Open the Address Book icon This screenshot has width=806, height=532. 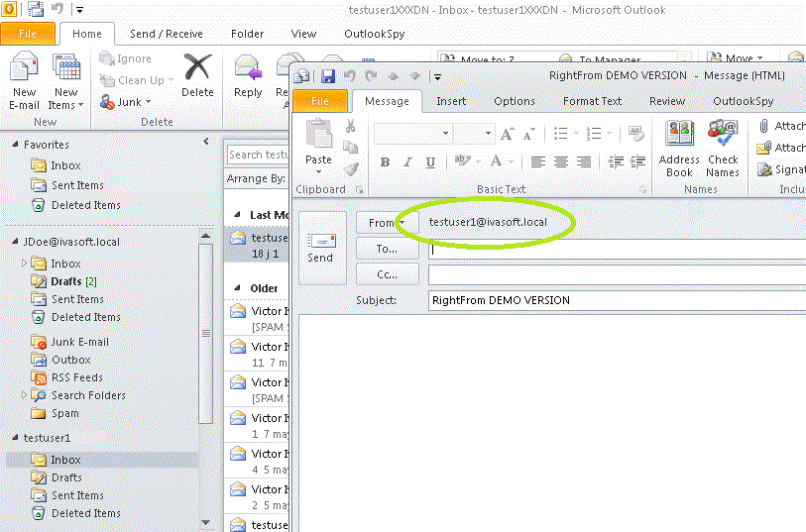[679, 134]
